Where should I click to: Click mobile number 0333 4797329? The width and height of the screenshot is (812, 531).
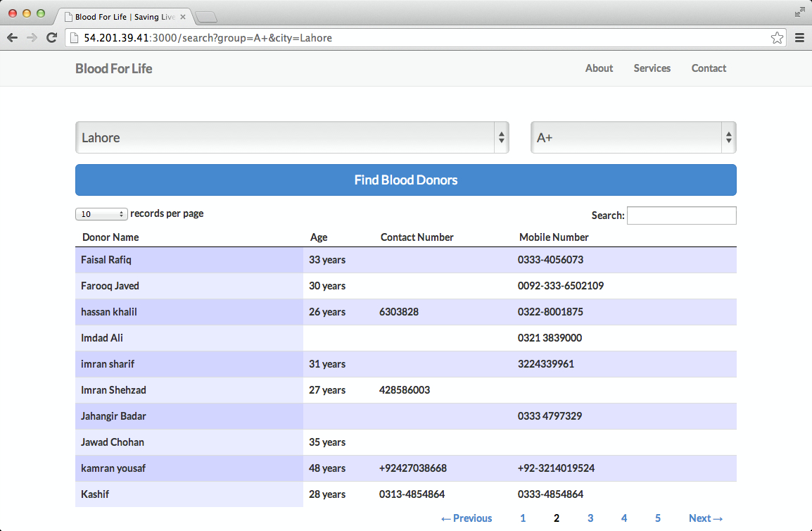[550, 416]
